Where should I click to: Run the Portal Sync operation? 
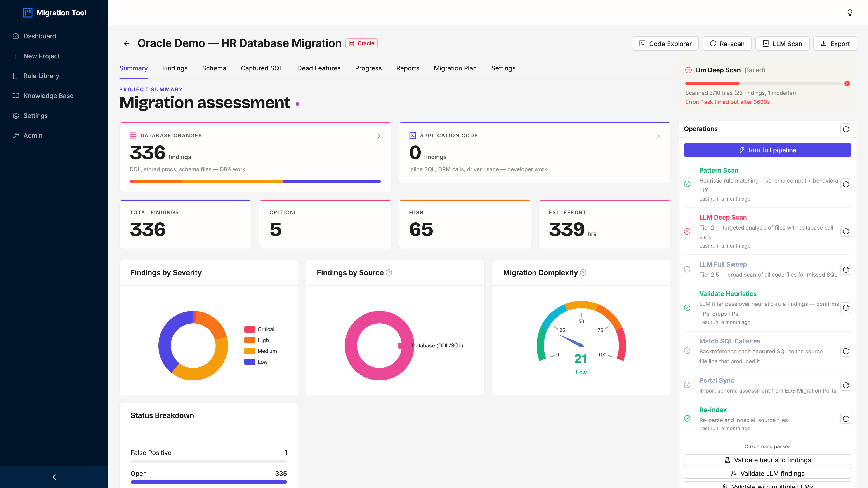tap(845, 385)
